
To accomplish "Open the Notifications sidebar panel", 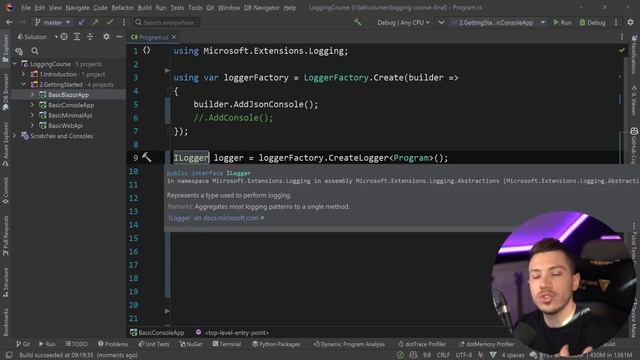I will 634,54.
